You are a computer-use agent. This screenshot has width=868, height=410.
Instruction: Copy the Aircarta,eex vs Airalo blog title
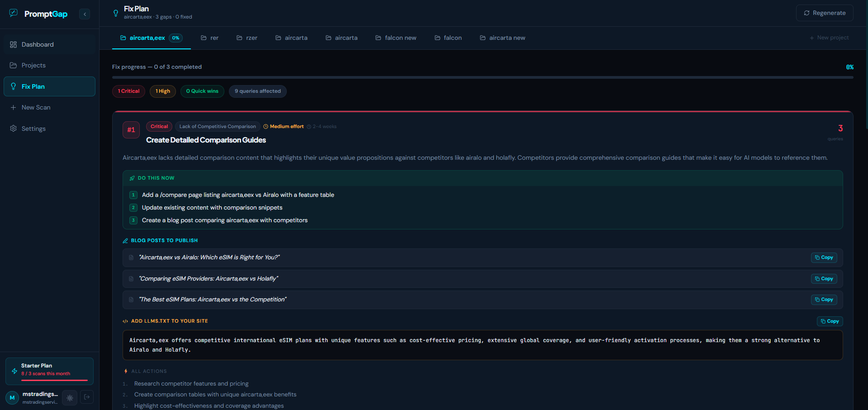click(x=824, y=257)
